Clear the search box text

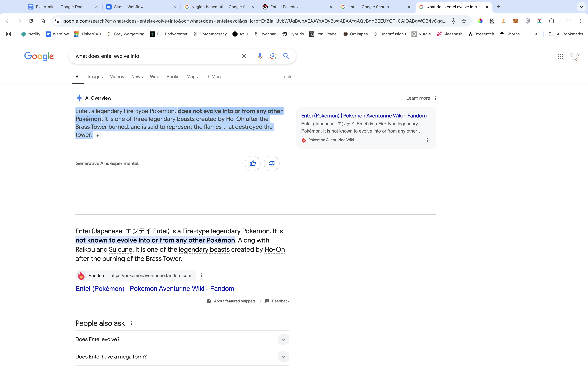244,56
